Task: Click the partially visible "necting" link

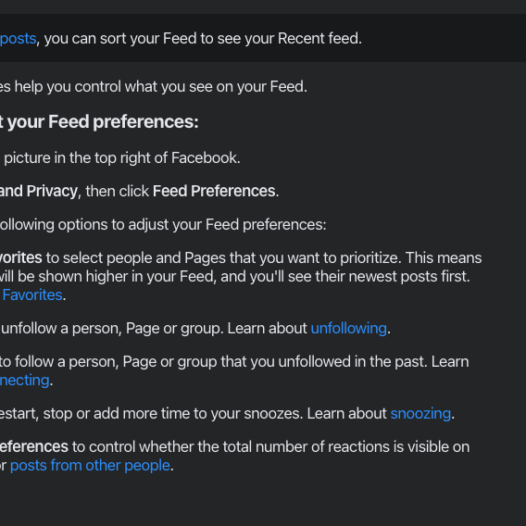Action: (24, 380)
